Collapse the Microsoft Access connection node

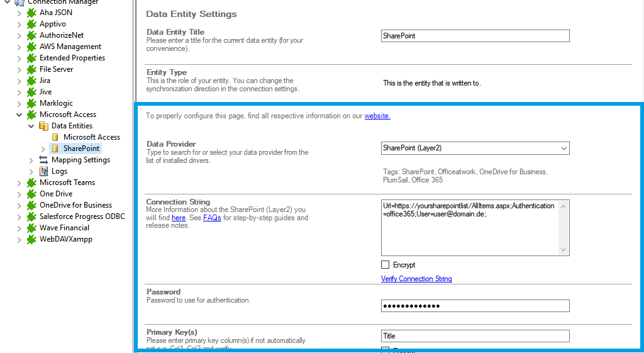coord(19,115)
